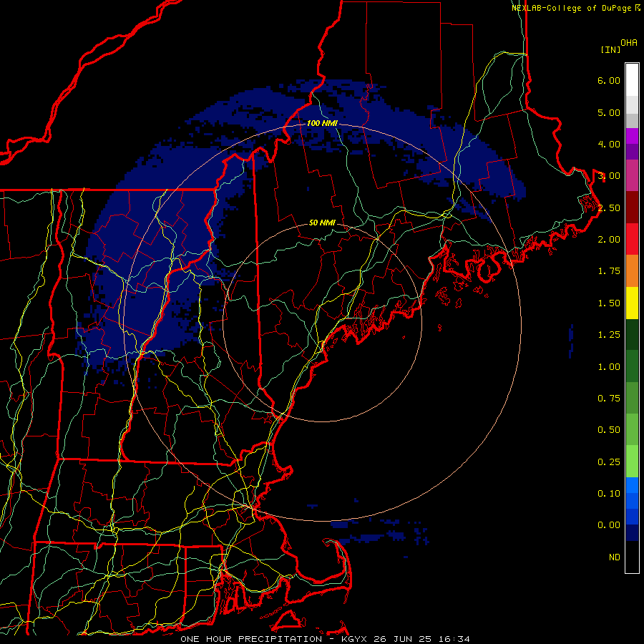Click the black ND legend swatch
644x644 pixels.
[x=632, y=557]
